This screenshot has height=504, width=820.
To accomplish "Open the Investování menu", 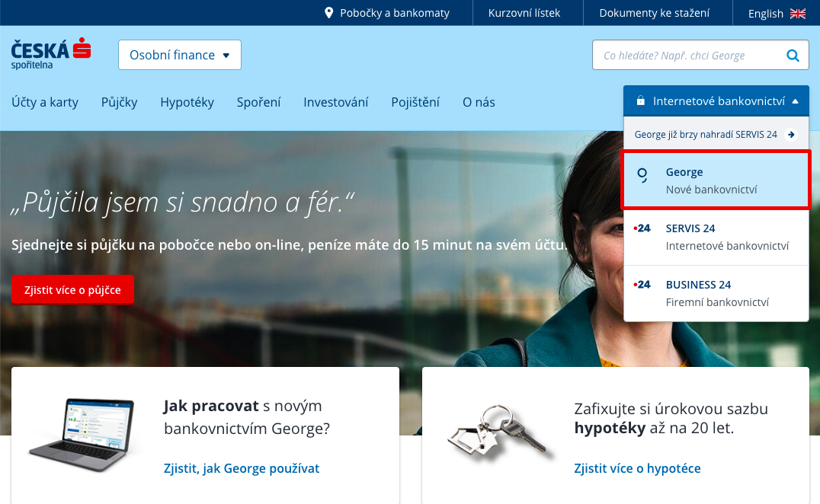I will (x=336, y=102).
